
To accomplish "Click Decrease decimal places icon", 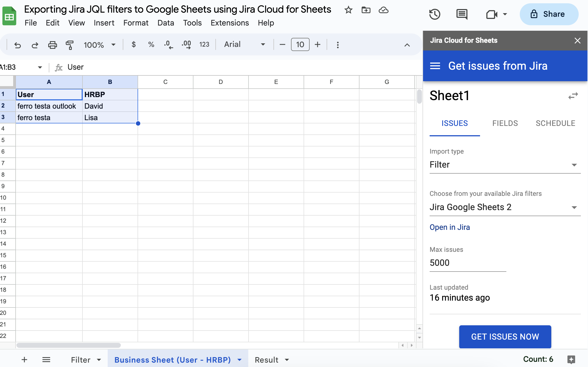I will [x=168, y=45].
